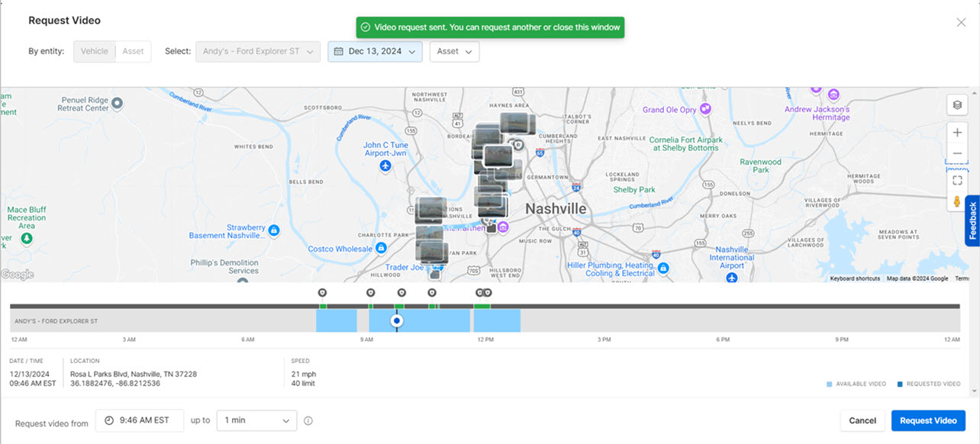980x444 pixels.
Task: Enter fullscreen map view
Action: [957, 180]
